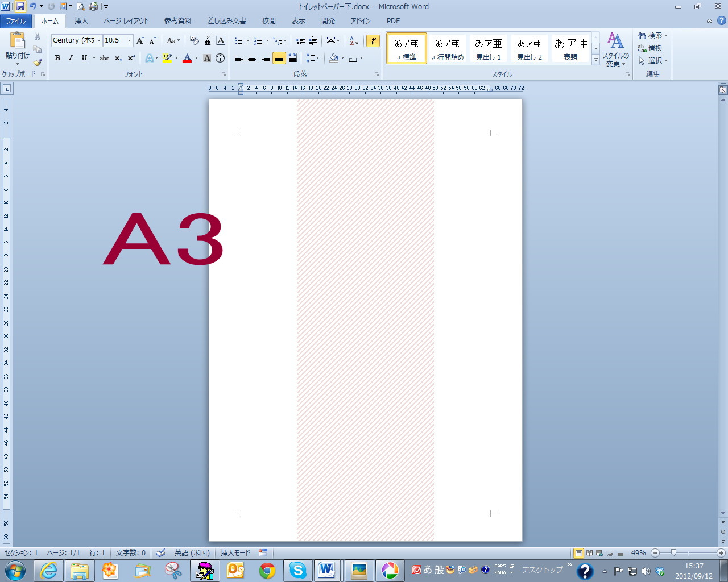Switch to Web Layout view
This screenshot has width=728, height=582.
point(599,553)
